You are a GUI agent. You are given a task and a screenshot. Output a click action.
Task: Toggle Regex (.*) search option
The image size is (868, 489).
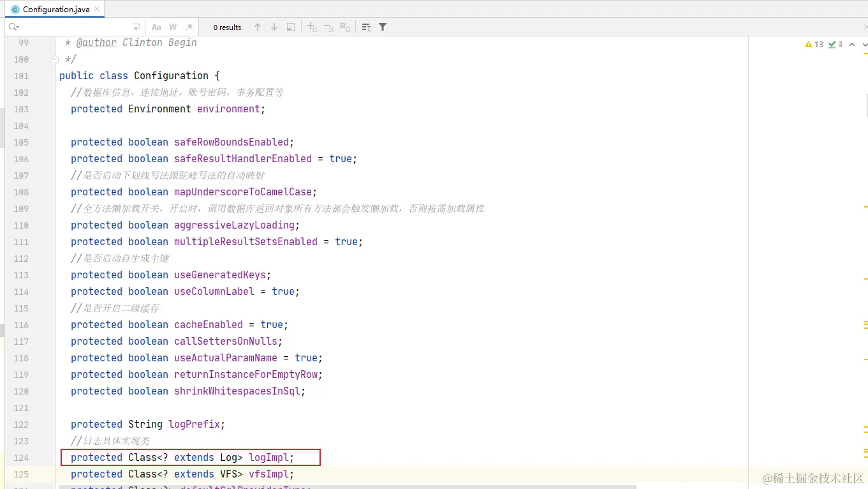point(189,27)
